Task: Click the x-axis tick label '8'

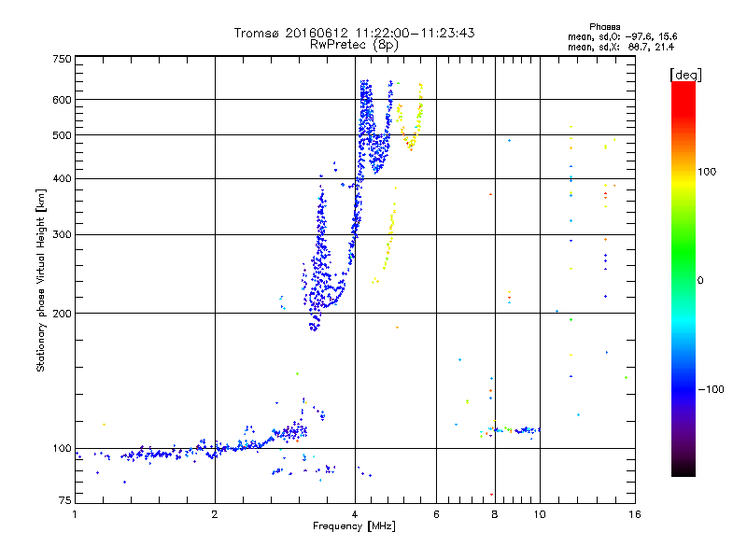Action: pyautogui.click(x=495, y=514)
